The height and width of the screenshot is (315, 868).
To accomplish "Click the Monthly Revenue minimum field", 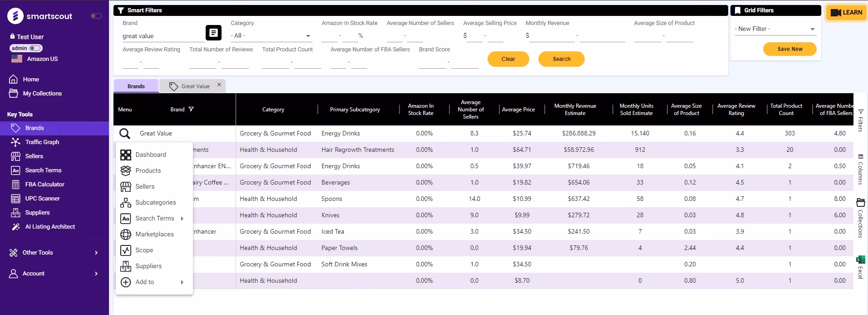I will [x=552, y=36].
